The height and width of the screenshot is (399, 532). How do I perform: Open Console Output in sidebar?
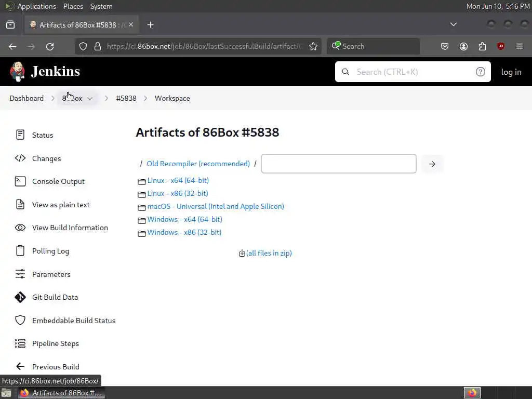pyautogui.click(x=58, y=181)
